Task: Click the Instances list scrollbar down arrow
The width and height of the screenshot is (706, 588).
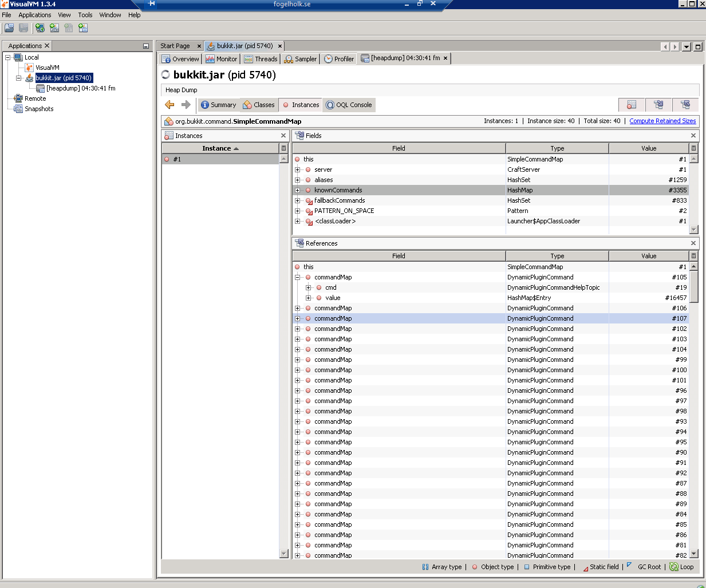Action: pyautogui.click(x=283, y=554)
